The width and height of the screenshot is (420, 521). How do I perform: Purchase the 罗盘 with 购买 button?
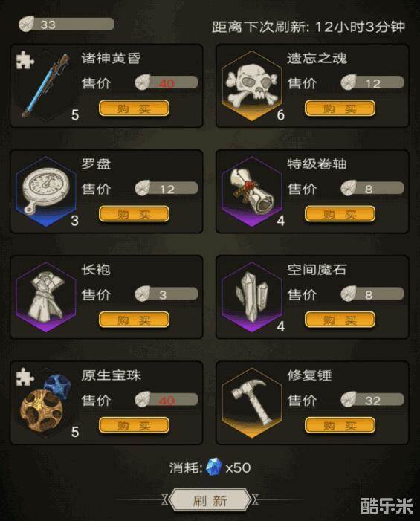[134, 214]
